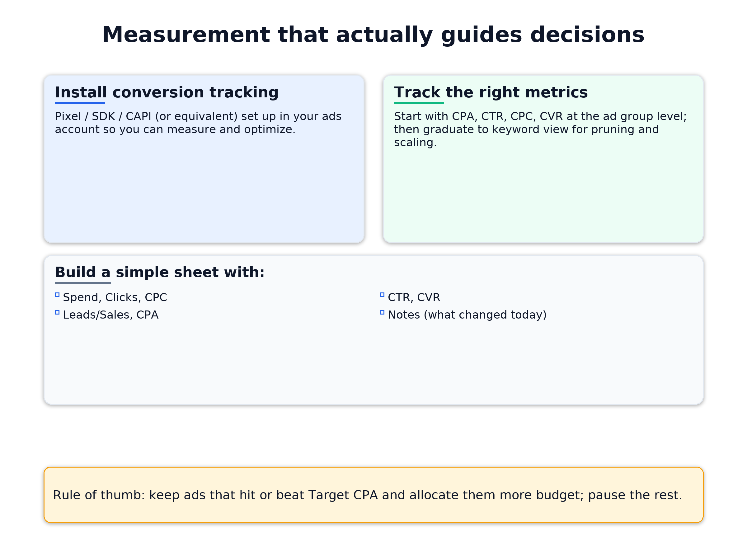Click the Pixel / SDK / CAPI description text
The width and height of the screenshot is (747, 560).
pos(198,123)
